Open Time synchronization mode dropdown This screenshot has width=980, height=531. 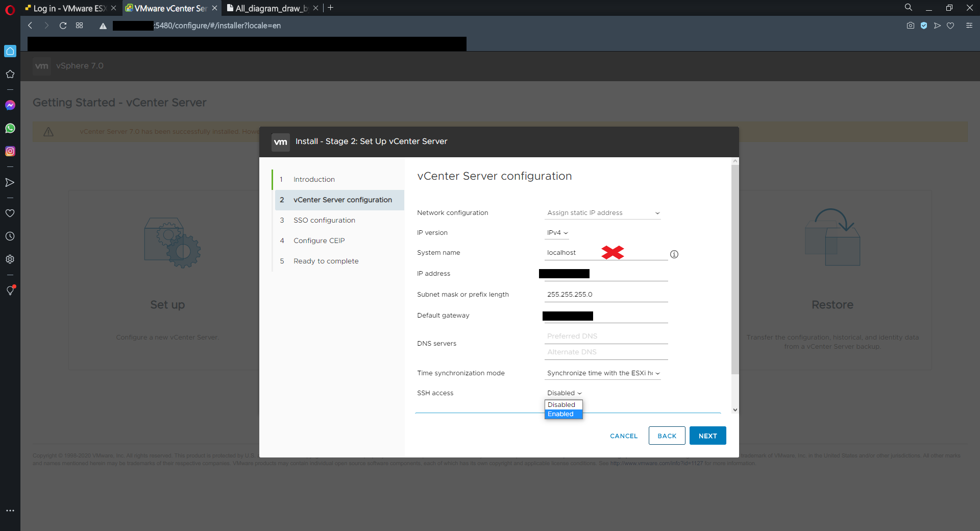[x=603, y=373]
